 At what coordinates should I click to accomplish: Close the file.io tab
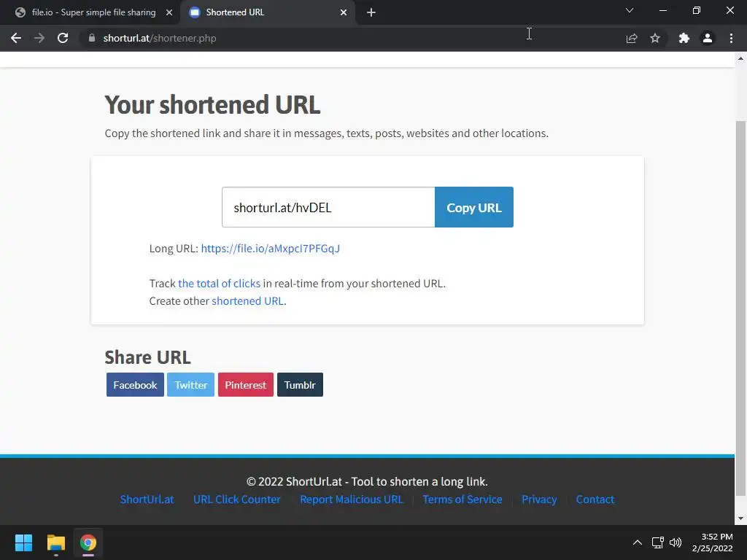(169, 12)
